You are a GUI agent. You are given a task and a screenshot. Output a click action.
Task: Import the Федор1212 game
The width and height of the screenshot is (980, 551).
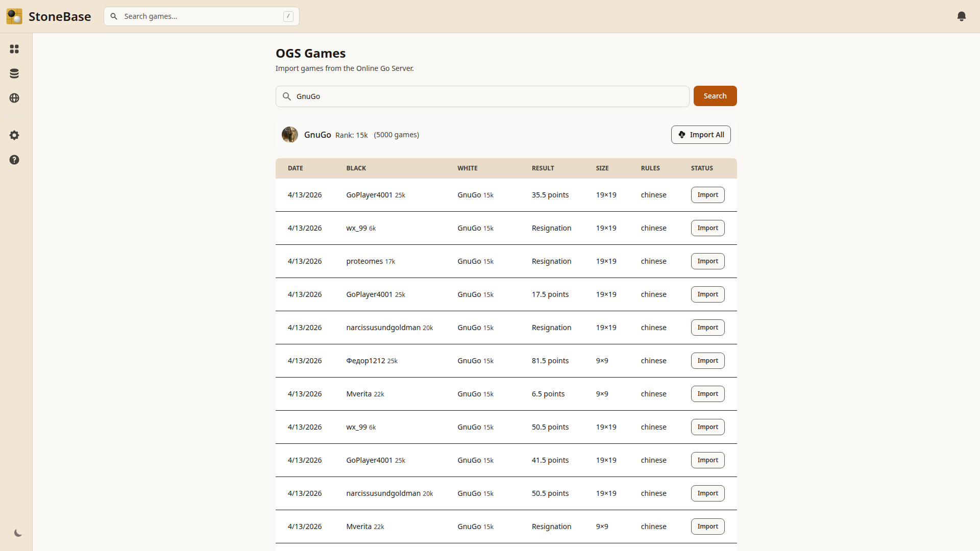click(x=707, y=361)
